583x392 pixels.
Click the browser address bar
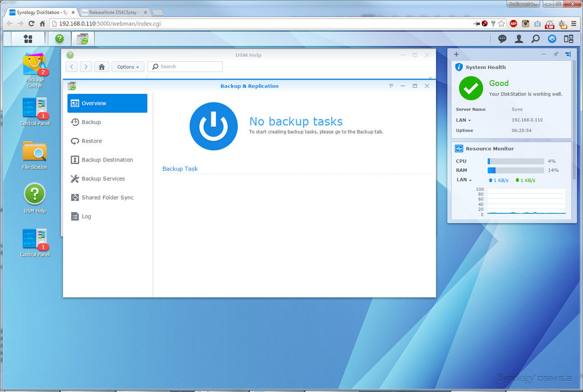(x=260, y=23)
